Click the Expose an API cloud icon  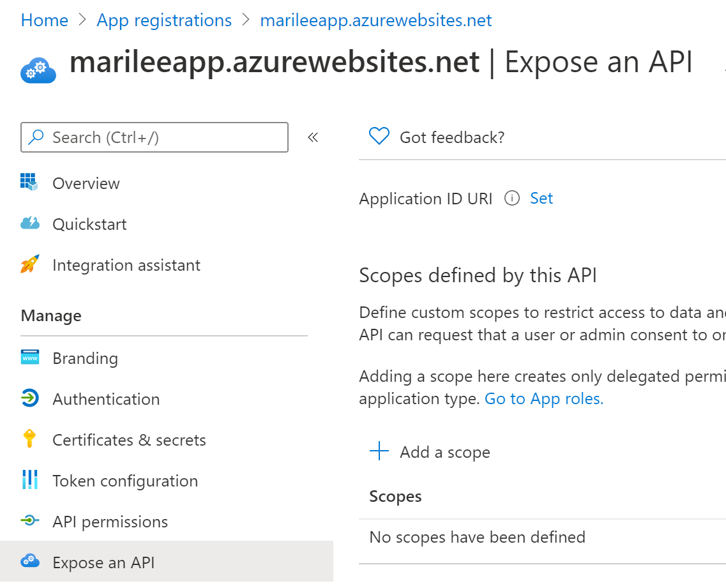click(x=30, y=561)
